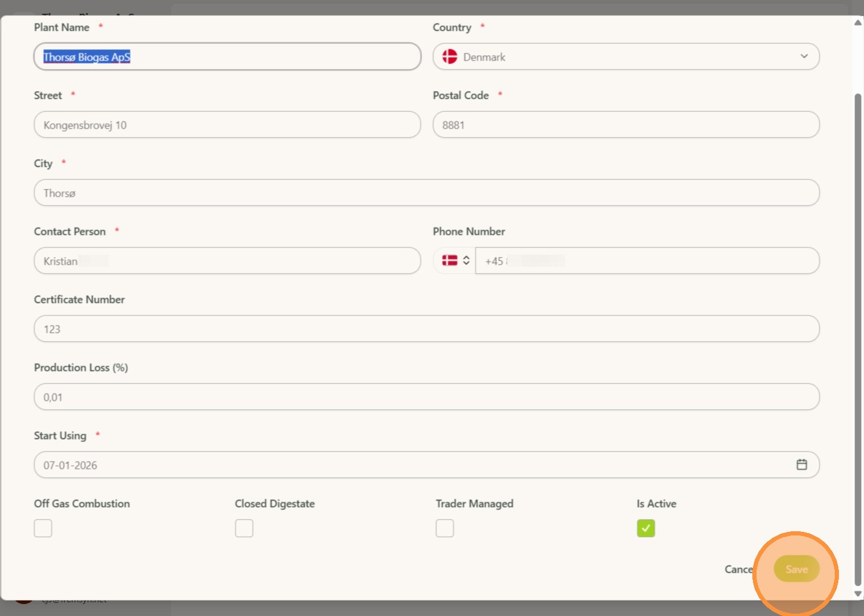Screen dimensions: 864x616
Task: Open the Start Using calendar picker icon
Action: tap(801, 464)
